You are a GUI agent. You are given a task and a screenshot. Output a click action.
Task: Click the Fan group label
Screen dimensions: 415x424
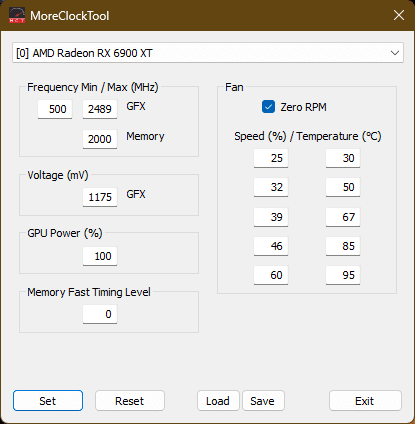[x=234, y=87]
